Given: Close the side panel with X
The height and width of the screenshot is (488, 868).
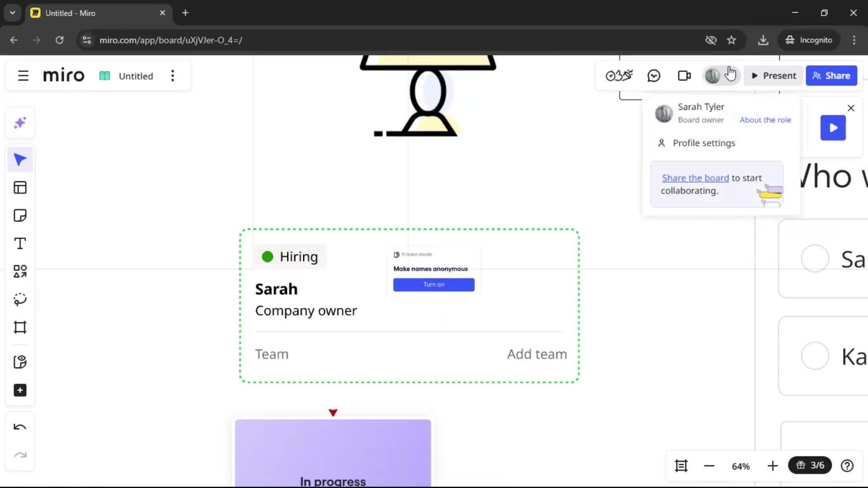Looking at the screenshot, I should point(851,108).
